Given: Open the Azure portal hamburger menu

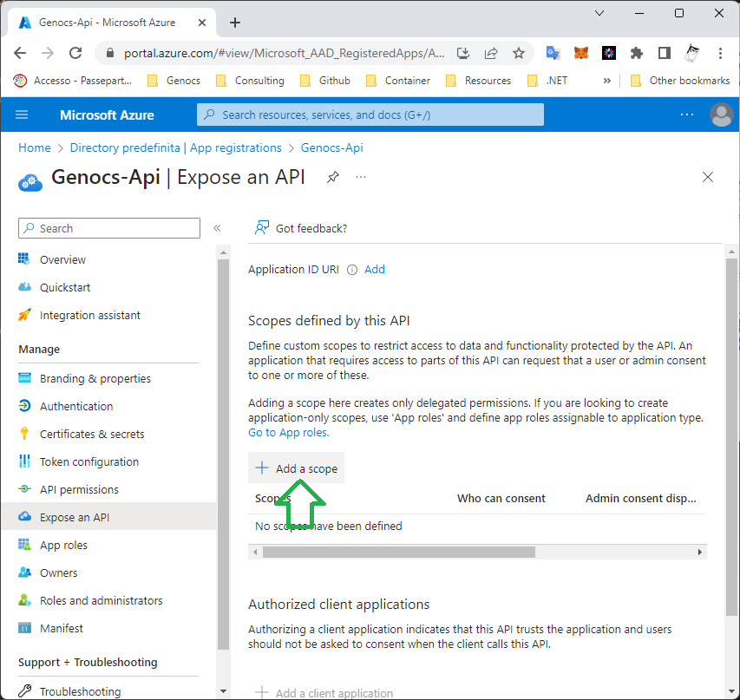Looking at the screenshot, I should pyautogui.click(x=22, y=114).
